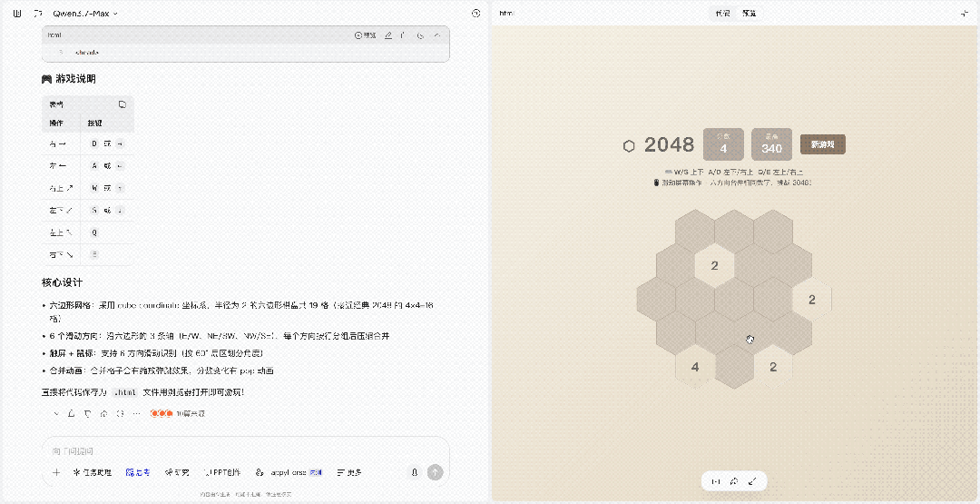Focus the chat message input field
Screen dimensions: 980x504
(x=245, y=450)
